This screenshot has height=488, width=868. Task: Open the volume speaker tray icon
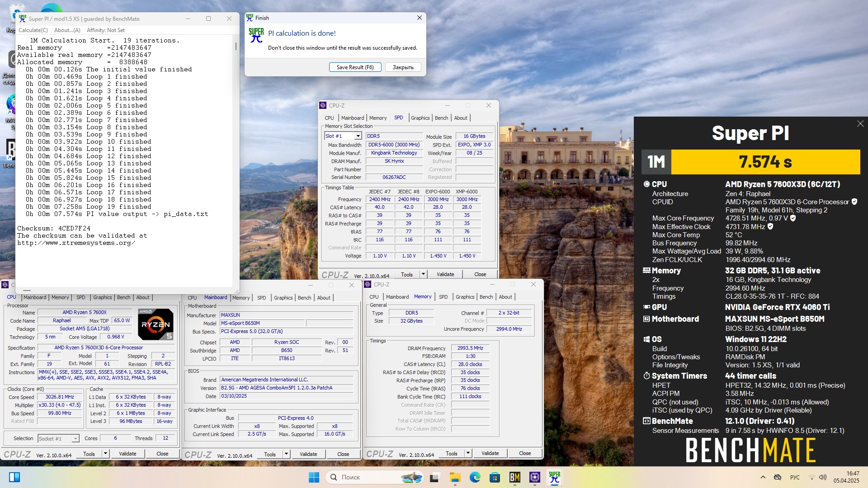822,477
